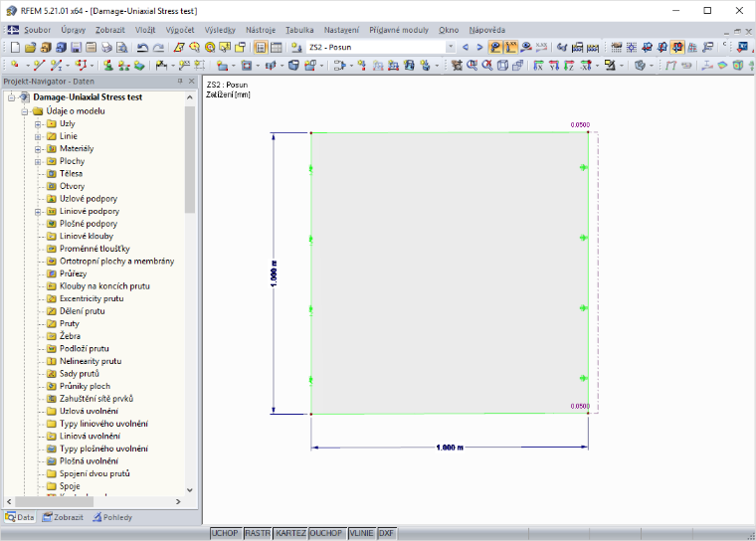Switch to view in X direction

point(538,65)
